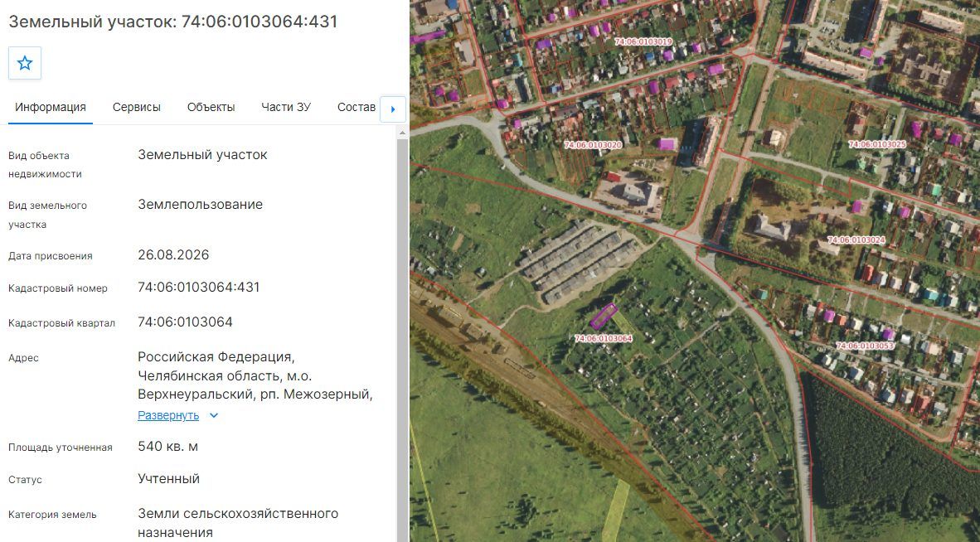Switch to the Информация tab
This screenshot has width=980, height=542.
51,107
